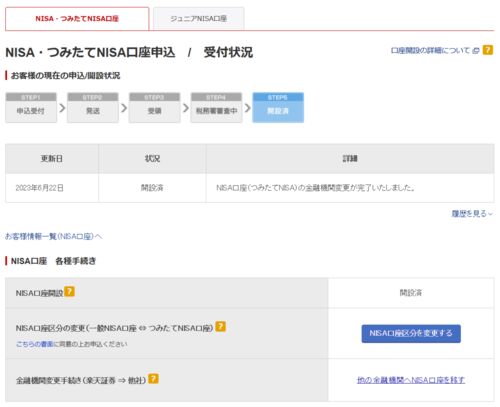Viewport: 500px width, 407px height.
Task: Expand 履歴を見る history link
Action: tap(472, 214)
